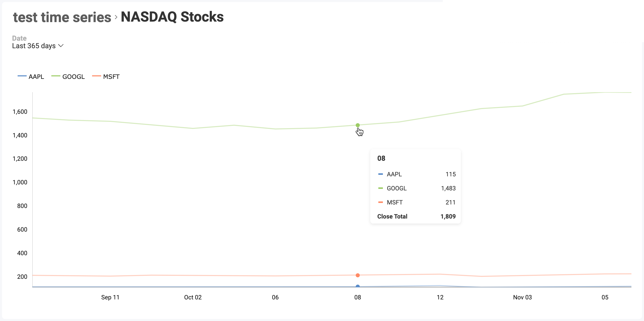Click the chevron next to Last 365 days
644x321 pixels.
(61, 46)
